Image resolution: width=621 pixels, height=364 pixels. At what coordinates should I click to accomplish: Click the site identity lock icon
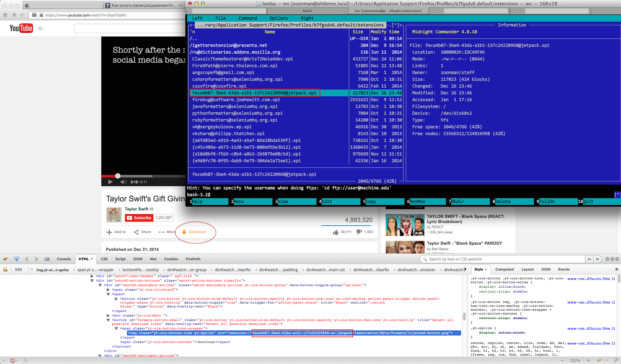(x=41, y=15)
